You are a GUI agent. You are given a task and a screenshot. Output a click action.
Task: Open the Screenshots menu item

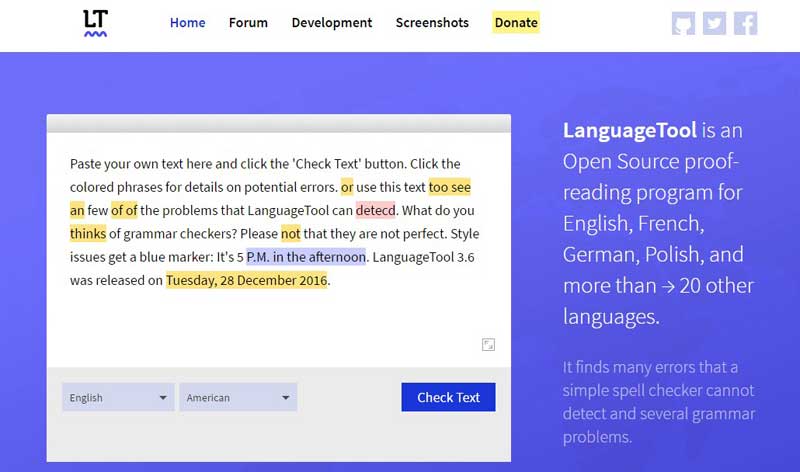(x=432, y=23)
